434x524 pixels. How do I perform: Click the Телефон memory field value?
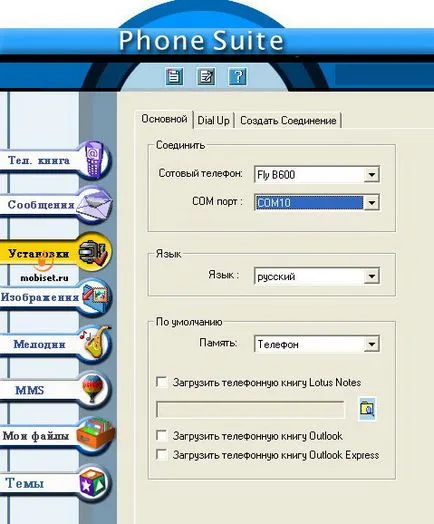pos(309,344)
